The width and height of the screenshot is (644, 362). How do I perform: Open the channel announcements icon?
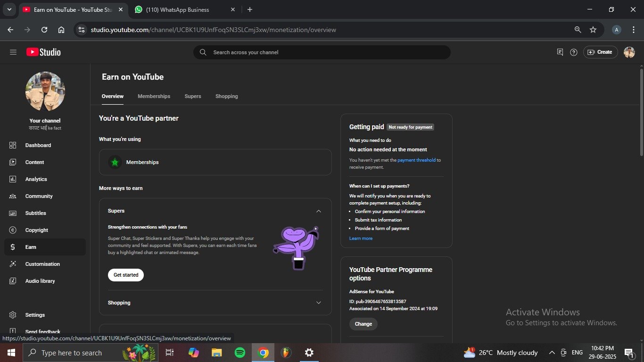[x=560, y=52]
